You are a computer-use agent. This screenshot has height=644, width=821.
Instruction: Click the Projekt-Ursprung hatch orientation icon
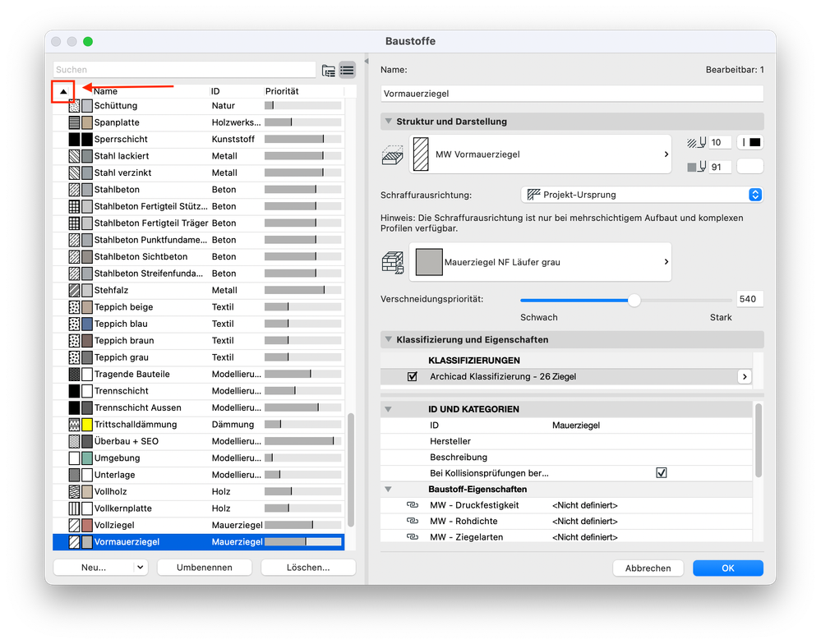[x=533, y=195]
